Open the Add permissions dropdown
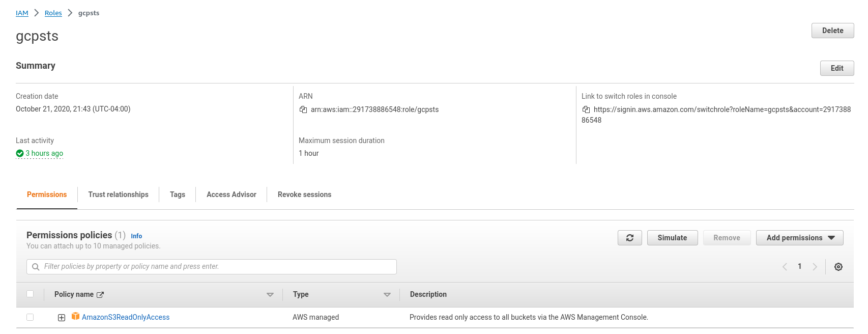 point(800,238)
